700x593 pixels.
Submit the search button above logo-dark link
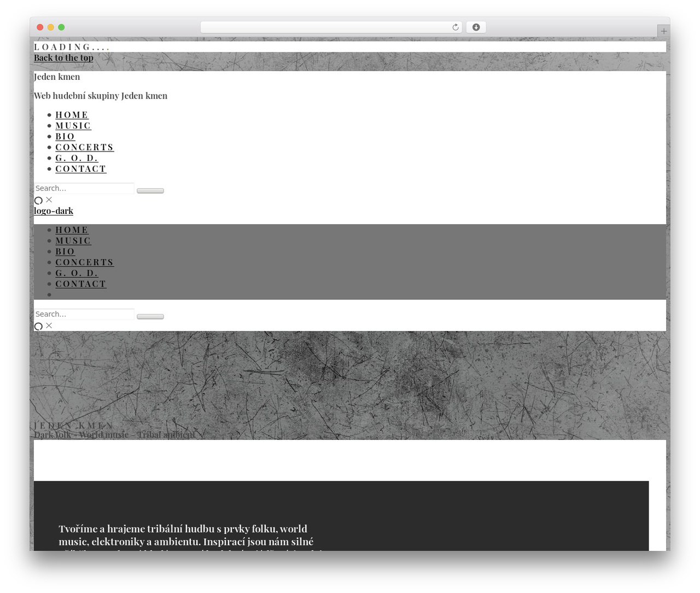tap(150, 190)
